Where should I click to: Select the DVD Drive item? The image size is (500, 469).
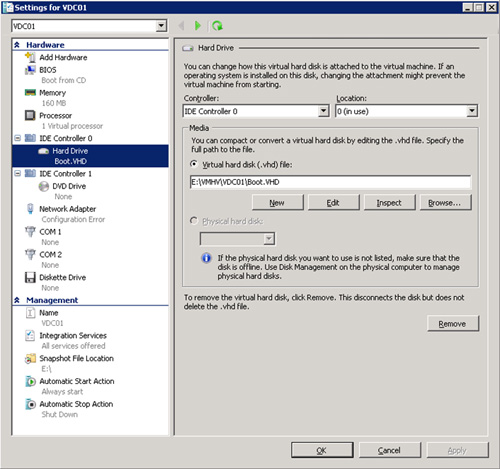click(x=69, y=186)
